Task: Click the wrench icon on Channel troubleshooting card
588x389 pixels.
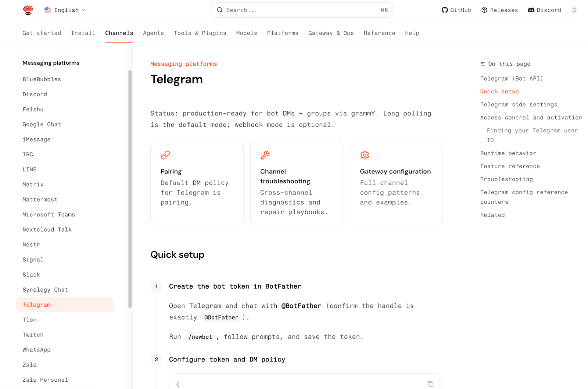Action: coord(265,155)
